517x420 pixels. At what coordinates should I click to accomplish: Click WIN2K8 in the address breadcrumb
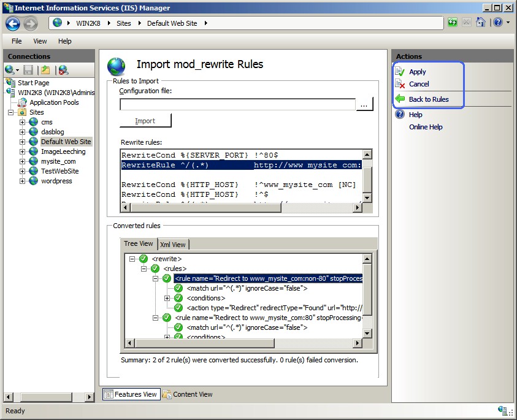[88, 23]
